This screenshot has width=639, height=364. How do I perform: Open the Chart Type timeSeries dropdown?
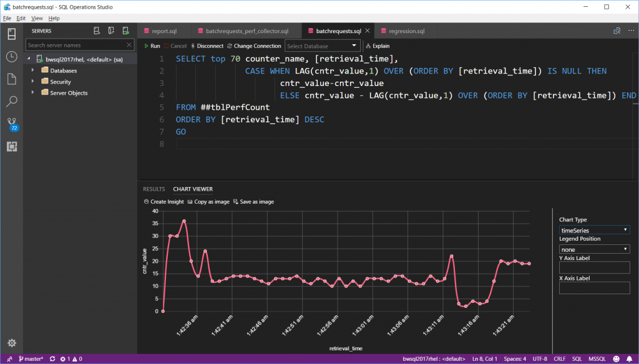[594, 230]
